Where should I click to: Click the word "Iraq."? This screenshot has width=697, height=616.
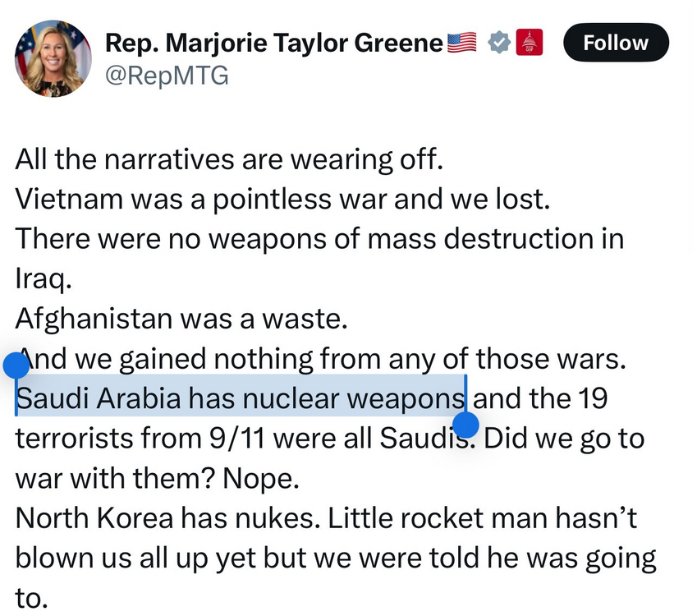(44, 278)
